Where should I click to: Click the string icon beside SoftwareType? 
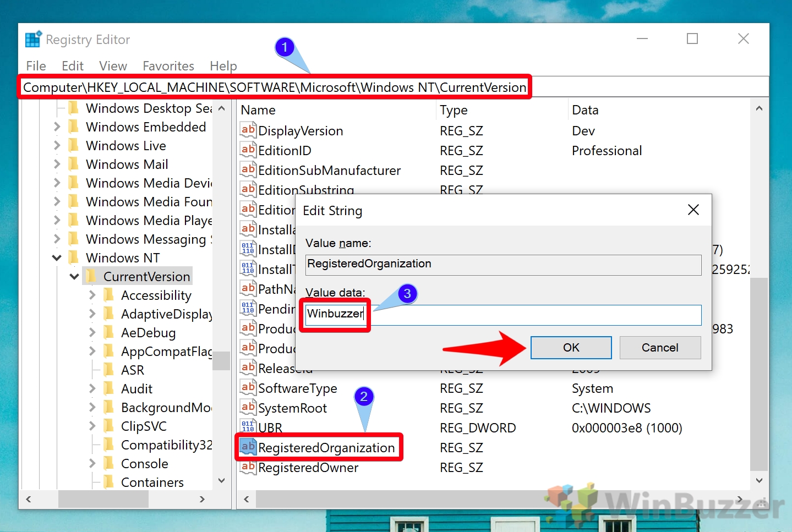pyautogui.click(x=248, y=388)
